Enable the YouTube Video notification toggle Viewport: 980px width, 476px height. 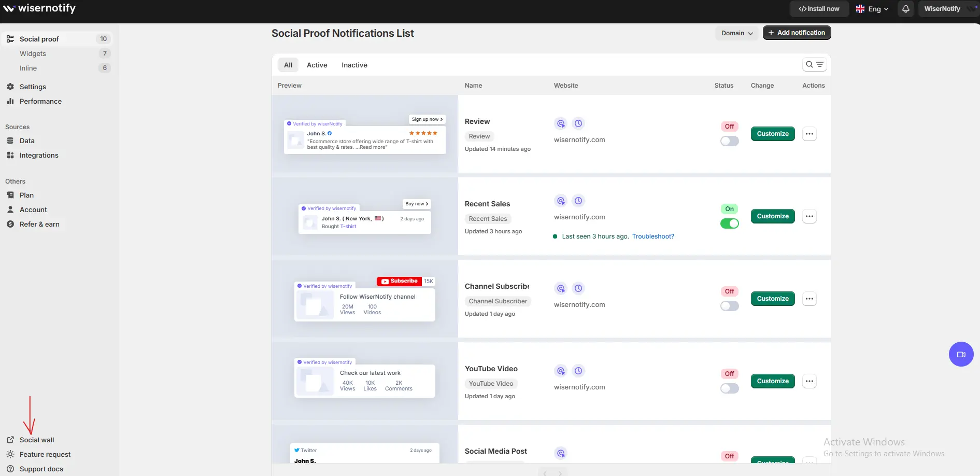coord(729,388)
